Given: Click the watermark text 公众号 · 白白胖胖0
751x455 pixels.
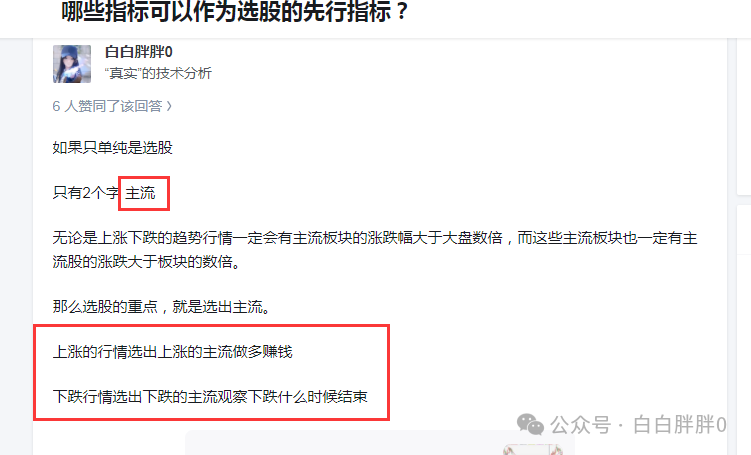Looking at the screenshot, I should 638,425.
